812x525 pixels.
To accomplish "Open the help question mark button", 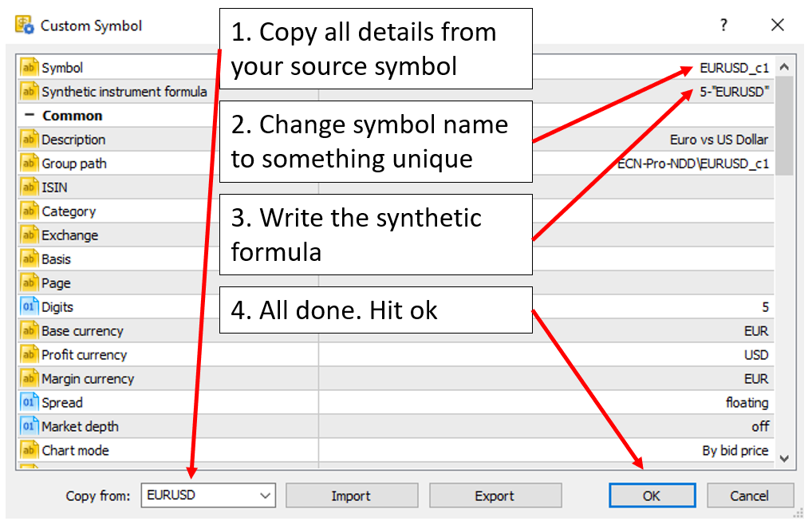I will point(723,24).
